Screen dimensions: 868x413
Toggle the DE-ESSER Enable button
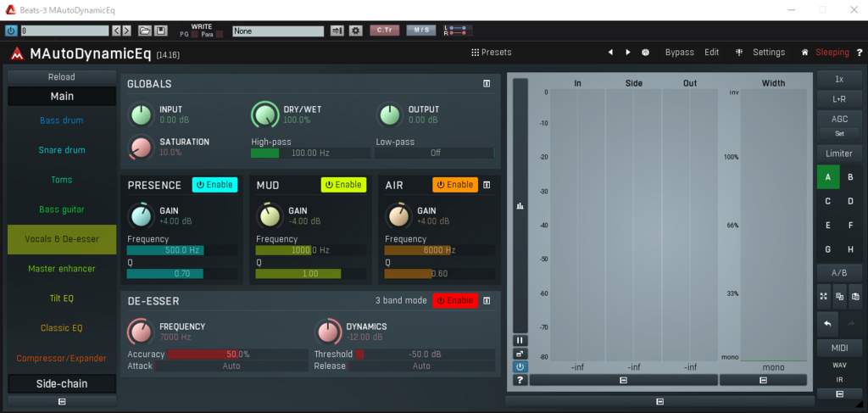455,300
